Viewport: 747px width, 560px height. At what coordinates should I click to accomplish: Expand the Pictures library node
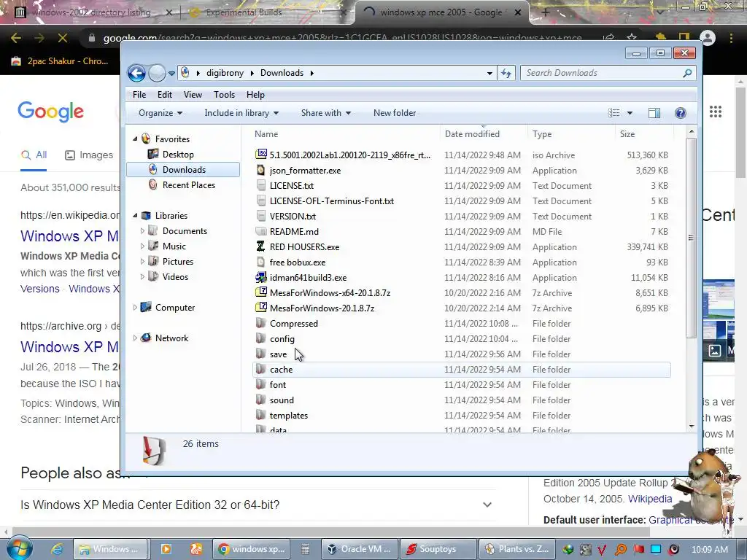pyautogui.click(x=142, y=262)
